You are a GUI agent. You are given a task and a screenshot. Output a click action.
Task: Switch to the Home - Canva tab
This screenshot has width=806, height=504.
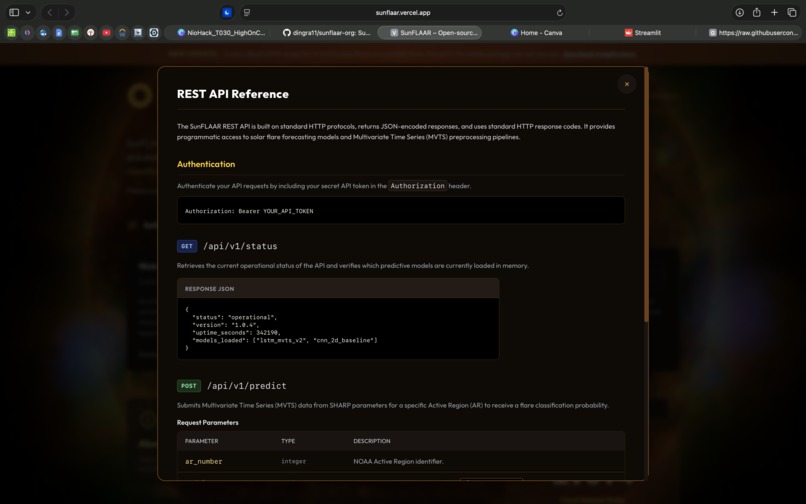[x=536, y=32]
